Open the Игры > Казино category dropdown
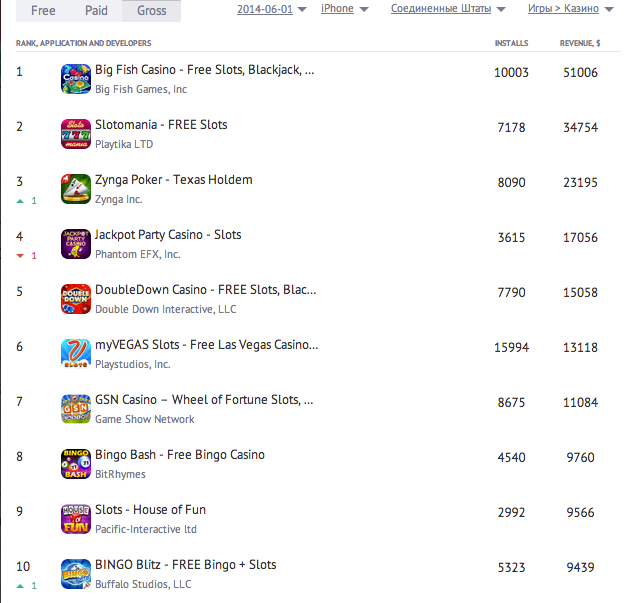The image size is (629, 603). tap(569, 9)
